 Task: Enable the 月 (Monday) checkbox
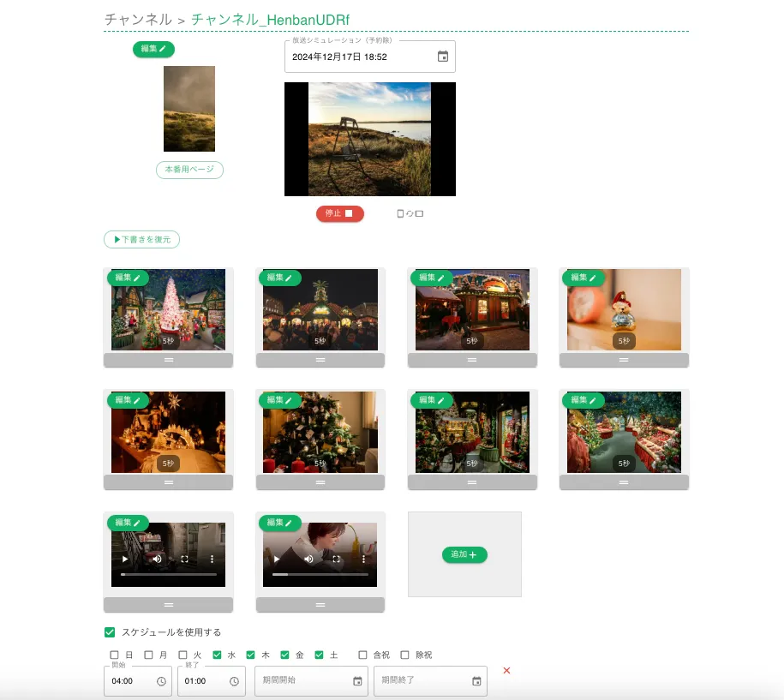(148, 655)
